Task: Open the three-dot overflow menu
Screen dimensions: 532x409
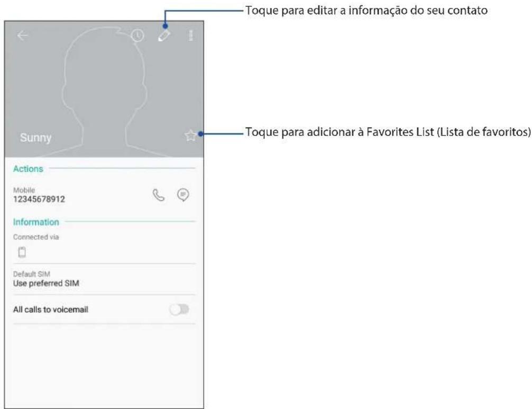Action: pyautogui.click(x=191, y=35)
